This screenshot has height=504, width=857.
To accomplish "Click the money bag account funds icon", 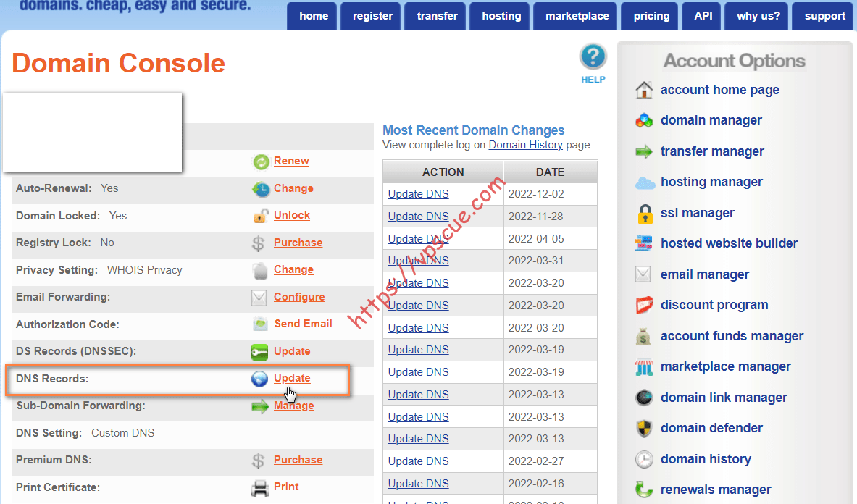I will (643, 337).
